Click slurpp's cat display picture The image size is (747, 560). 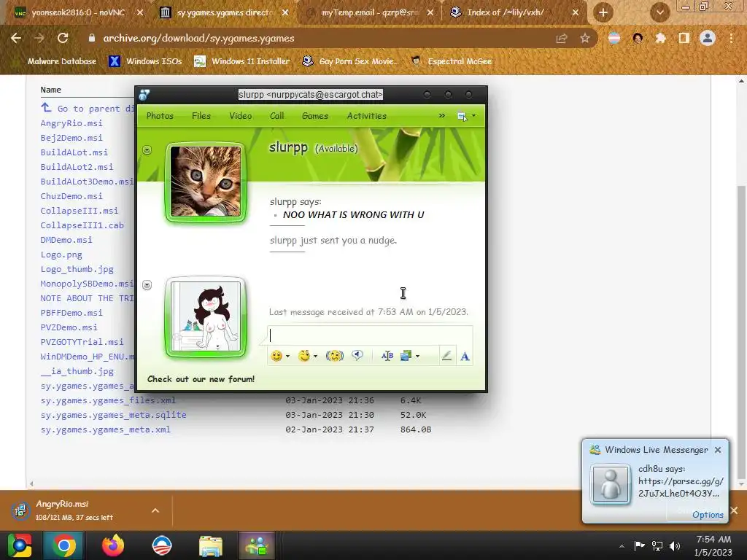coord(206,182)
